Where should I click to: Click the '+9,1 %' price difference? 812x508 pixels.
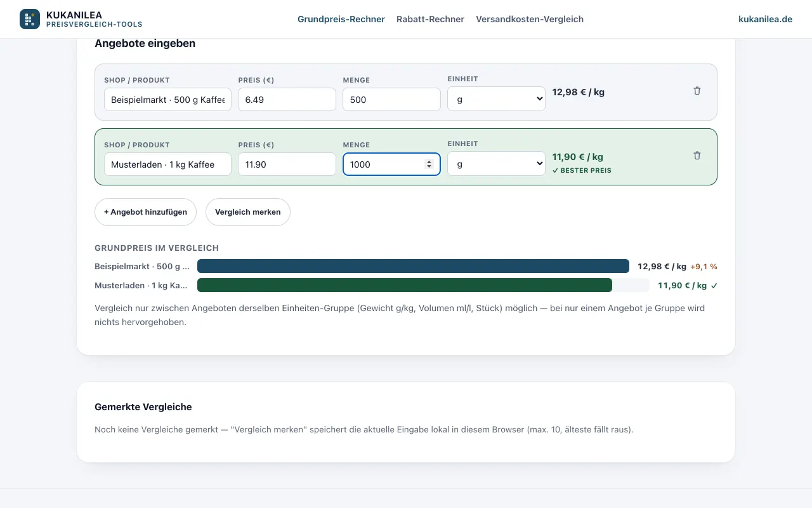coord(704,267)
